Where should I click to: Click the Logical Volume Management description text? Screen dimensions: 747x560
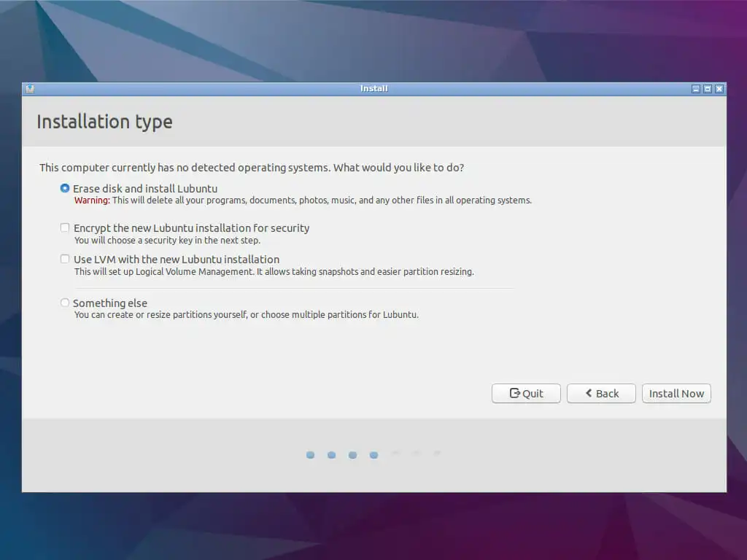tap(274, 272)
